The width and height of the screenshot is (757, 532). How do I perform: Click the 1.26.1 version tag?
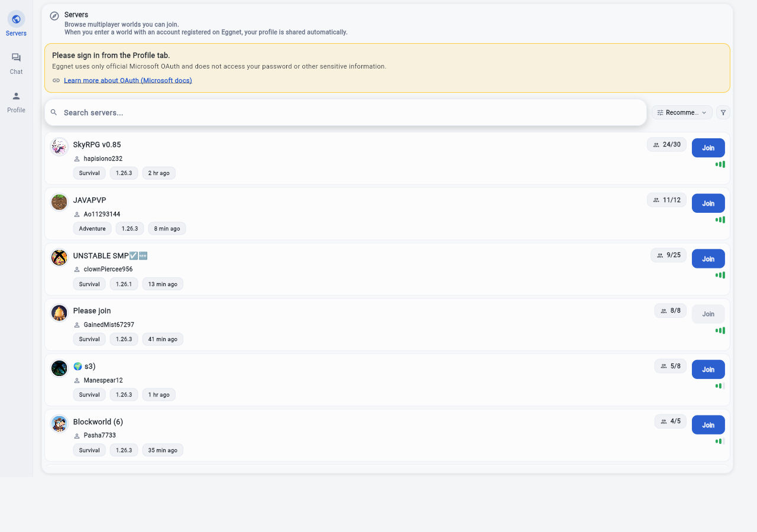(x=124, y=284)
